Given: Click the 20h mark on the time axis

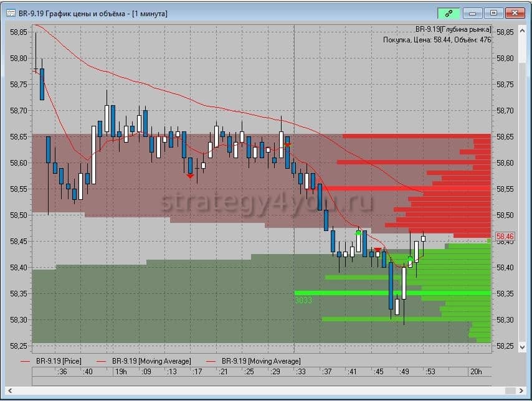Looking at the screenshot, I should (x=476, y=372).
